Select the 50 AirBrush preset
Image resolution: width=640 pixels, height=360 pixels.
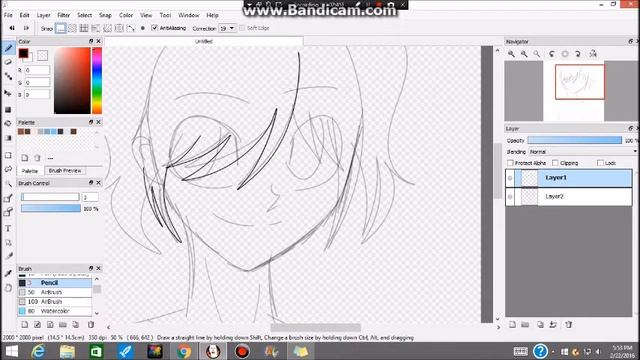coord(55,292)
